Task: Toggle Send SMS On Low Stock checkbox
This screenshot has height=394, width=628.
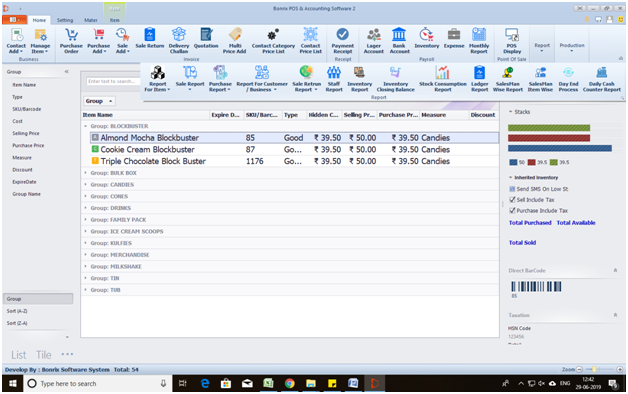Action: click(512, 189)
